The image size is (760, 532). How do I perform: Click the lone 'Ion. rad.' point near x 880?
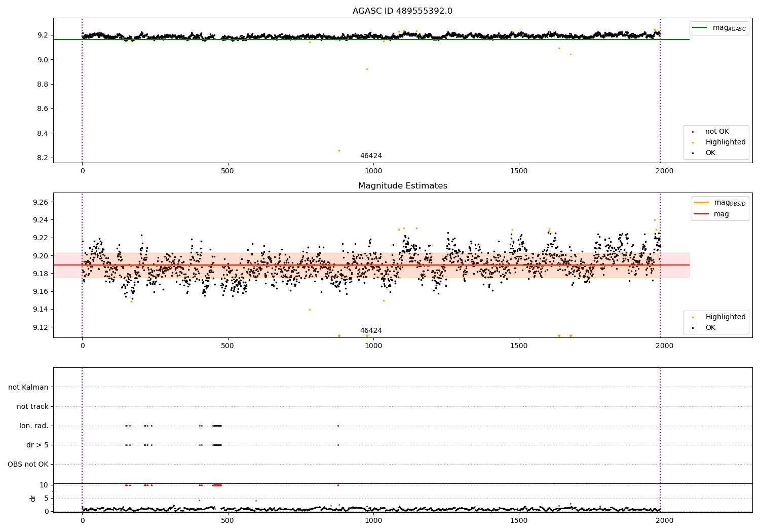click(338, 426)
